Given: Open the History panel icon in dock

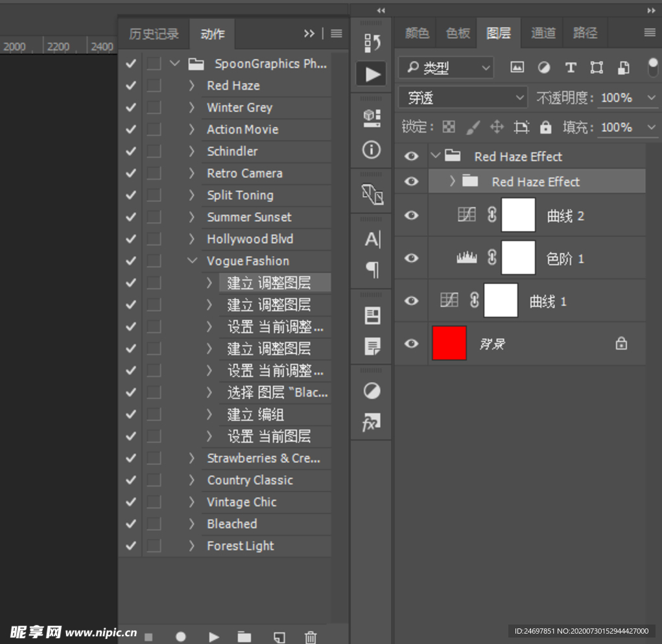Looking at the screenshot, I should 372,43.
